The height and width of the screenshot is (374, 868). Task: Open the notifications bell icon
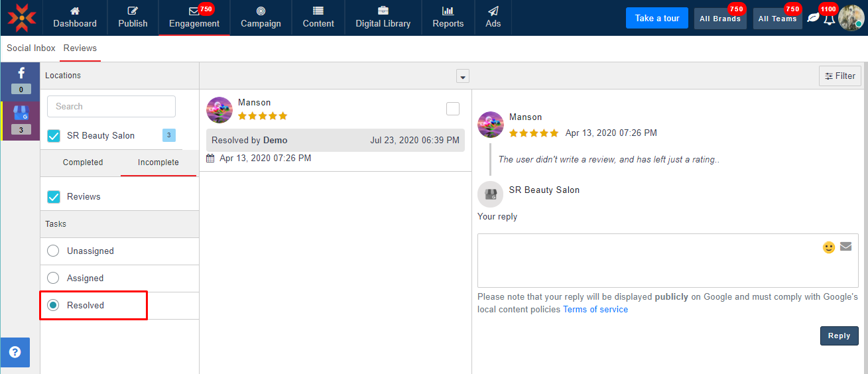point(829,19)
